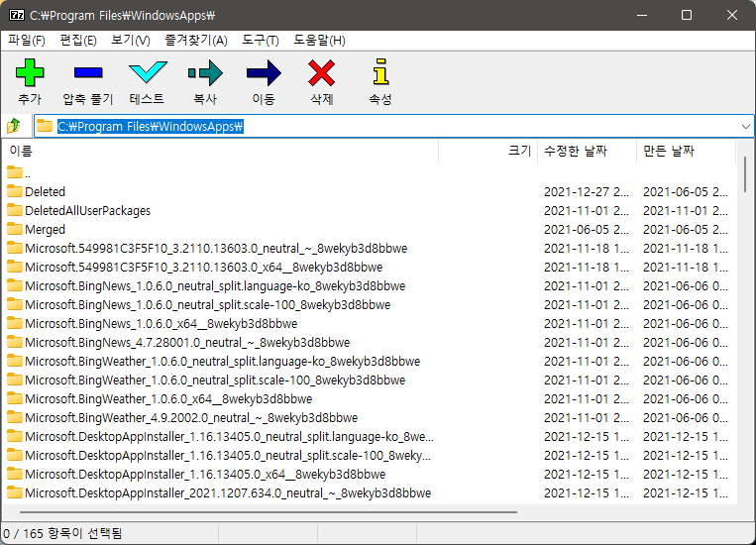
Task: Select BingWeather_1.0.6.0_neutral_split.language-ko folder
Action: [x=222, y=362]
